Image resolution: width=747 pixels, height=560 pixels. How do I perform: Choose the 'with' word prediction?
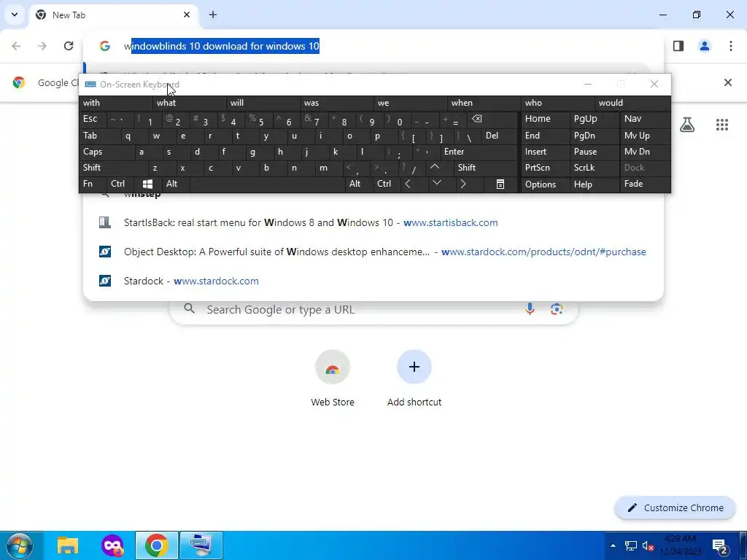pyautogui.click(x=116, y=103)
